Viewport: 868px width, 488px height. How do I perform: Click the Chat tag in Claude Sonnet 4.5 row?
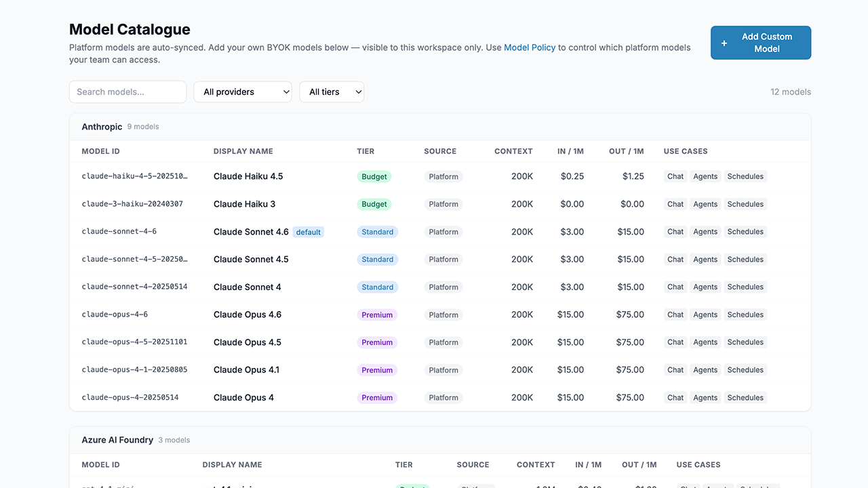coord(675,260)
